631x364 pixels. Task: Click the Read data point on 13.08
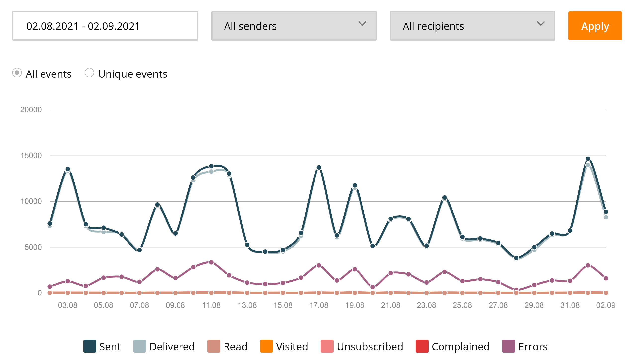tap(247, 293)
